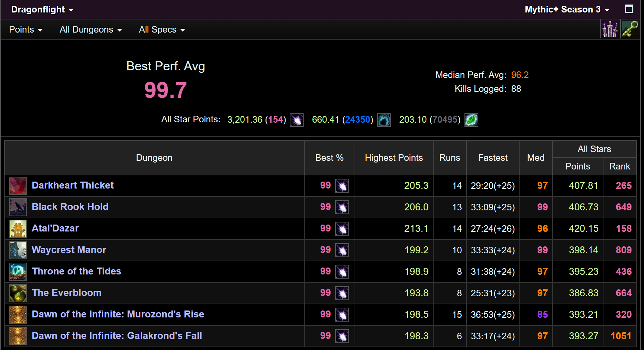
Task: Click the spec icon in Atal'Dazar row
Action: point(342,229)
